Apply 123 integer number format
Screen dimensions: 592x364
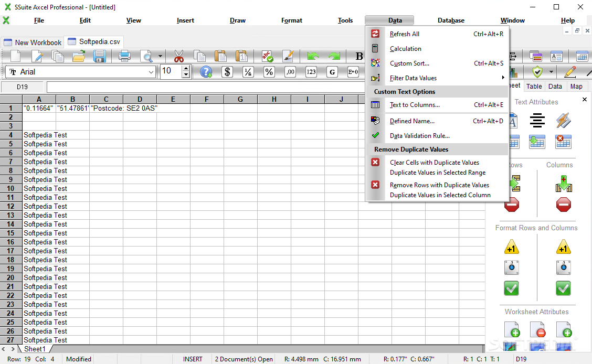point(311,72)
